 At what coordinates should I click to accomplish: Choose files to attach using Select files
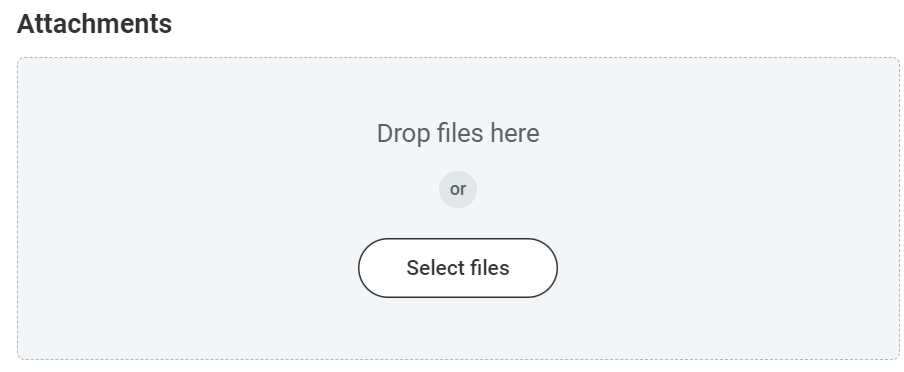(x=458, y=268)
